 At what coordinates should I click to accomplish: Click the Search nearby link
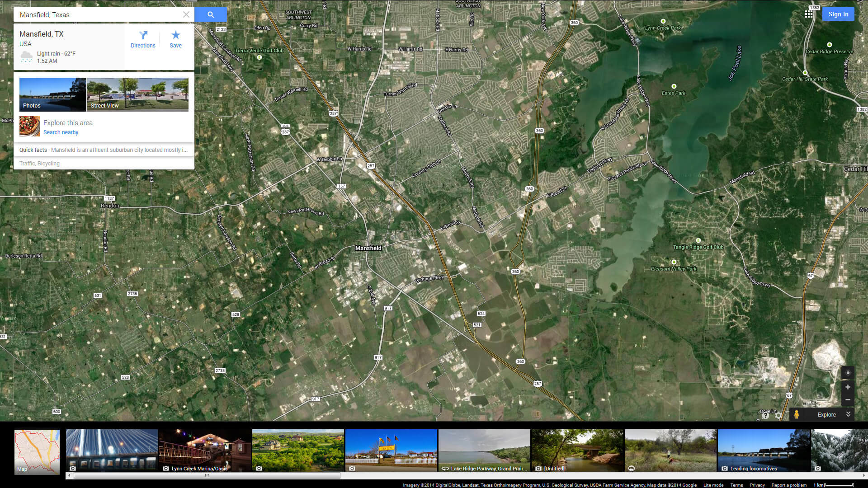pyautogui.click(x=61, y=132)
